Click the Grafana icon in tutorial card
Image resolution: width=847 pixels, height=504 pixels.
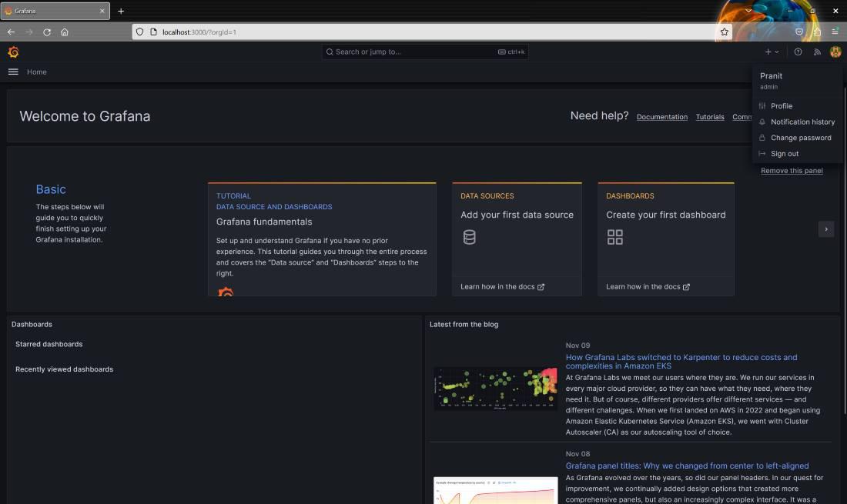click(x=226, y=292)
